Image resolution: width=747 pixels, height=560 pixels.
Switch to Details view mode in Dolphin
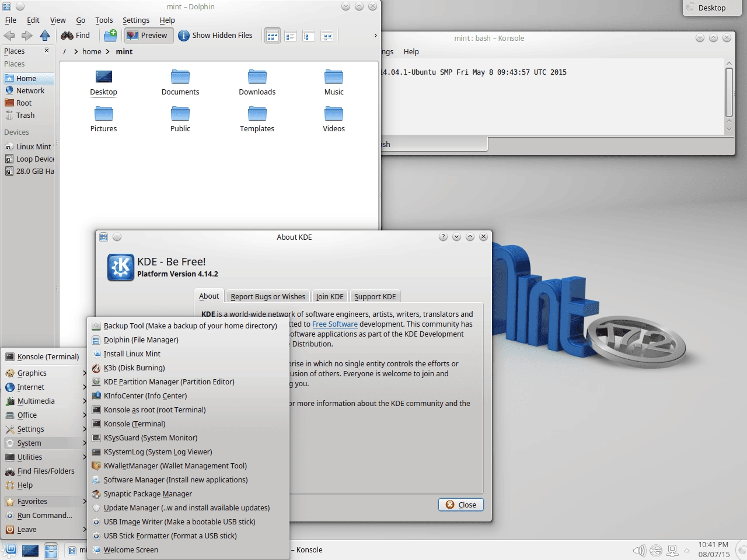[x=309, y=36]
